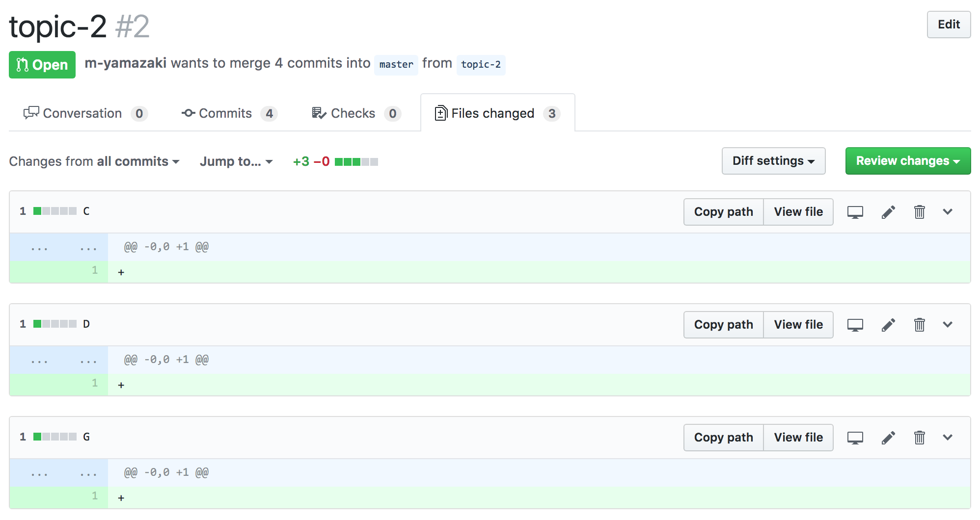Viewport: 980px width, 520px height.
Task: Collapse the diff of file G with chevron
Action: point(948,438)
